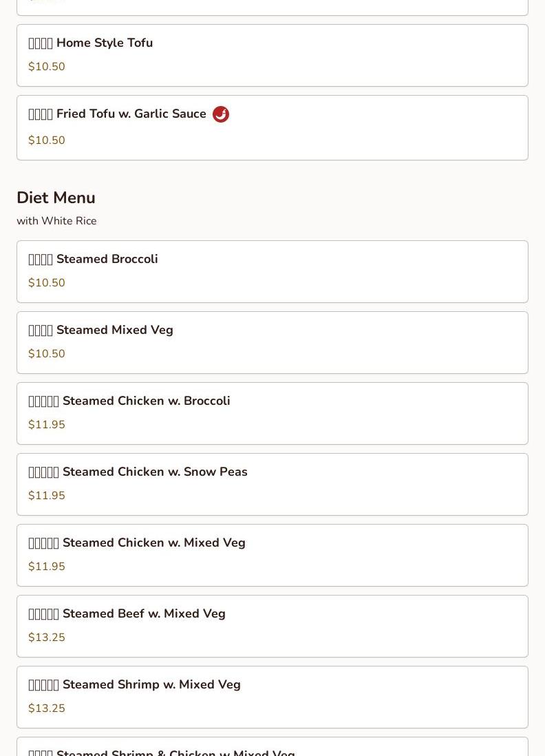Click the "with White Rice" subtitle
Viewport: 545px width, 756px height.
point(56,221)
